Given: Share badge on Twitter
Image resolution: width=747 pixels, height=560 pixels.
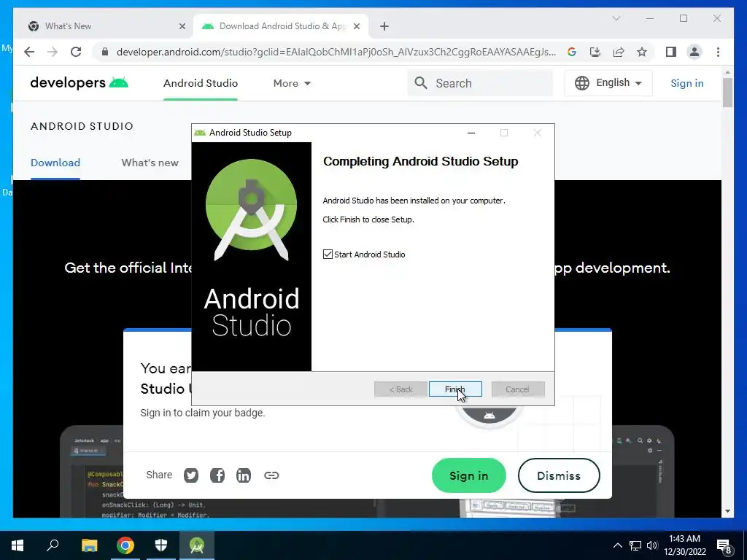Looking at the screenshot, I should click(x=191, y=475).
